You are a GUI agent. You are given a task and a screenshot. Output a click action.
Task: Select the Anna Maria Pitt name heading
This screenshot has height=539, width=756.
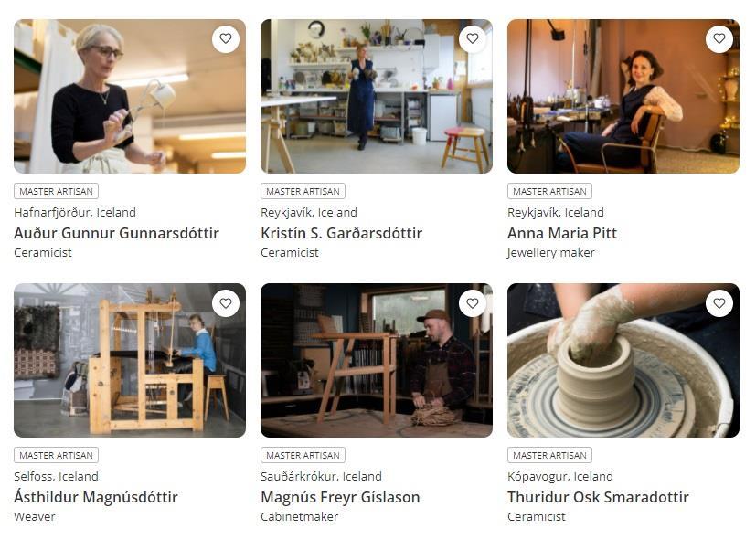(562, 233)
